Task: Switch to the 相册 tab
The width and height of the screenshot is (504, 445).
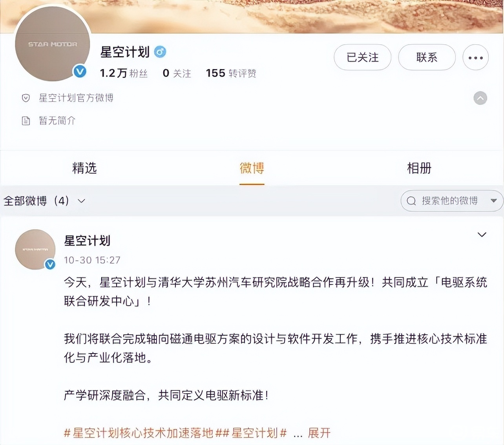Action: (x=419, y=168)
